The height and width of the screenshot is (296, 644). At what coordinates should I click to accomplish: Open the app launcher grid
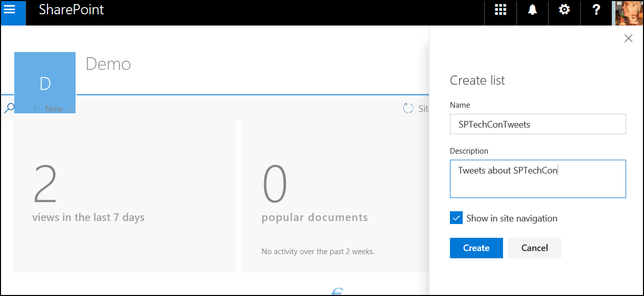(500, 10)
